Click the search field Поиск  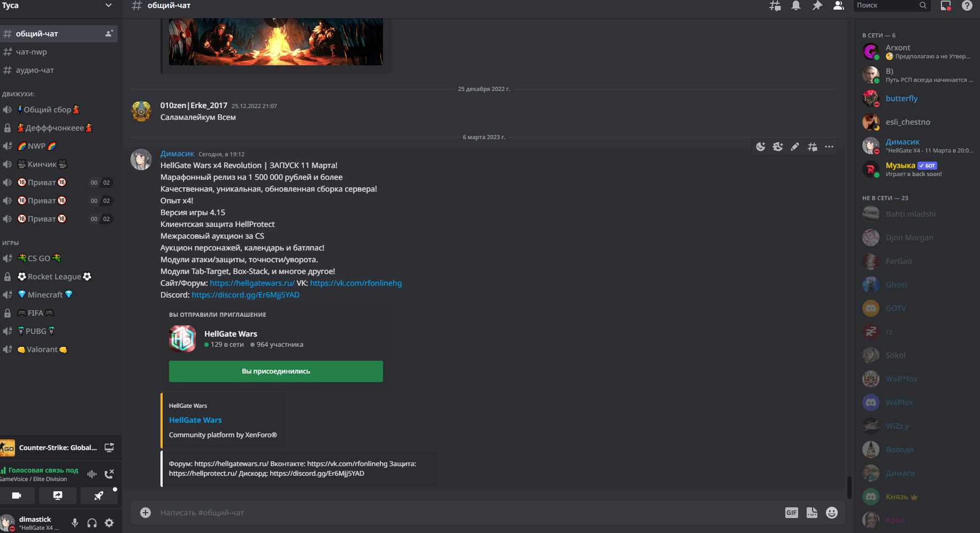(892, 5)
